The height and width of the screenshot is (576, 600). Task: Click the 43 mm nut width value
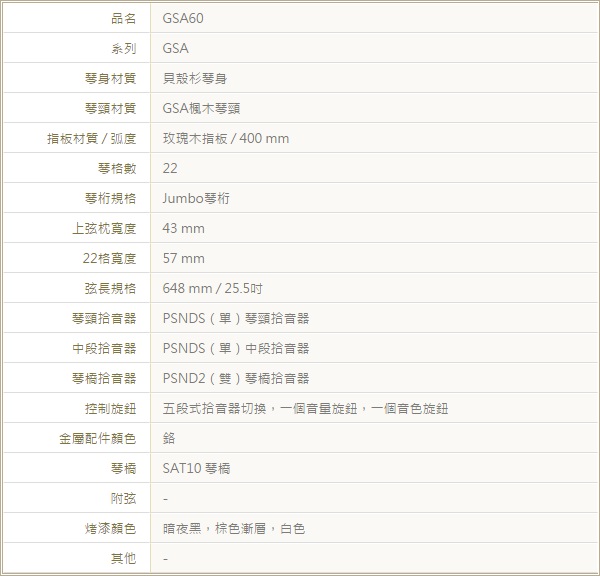click(183, 228)
